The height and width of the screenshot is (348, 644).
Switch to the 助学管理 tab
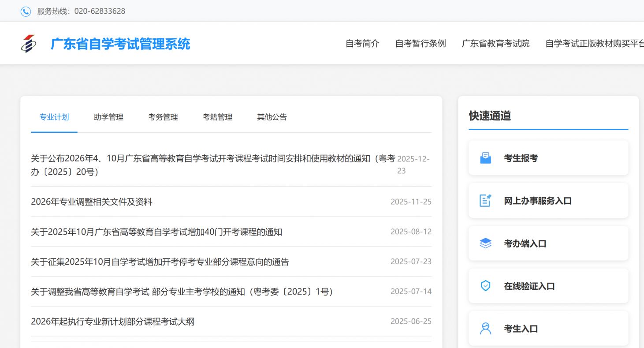click(108, 117)
